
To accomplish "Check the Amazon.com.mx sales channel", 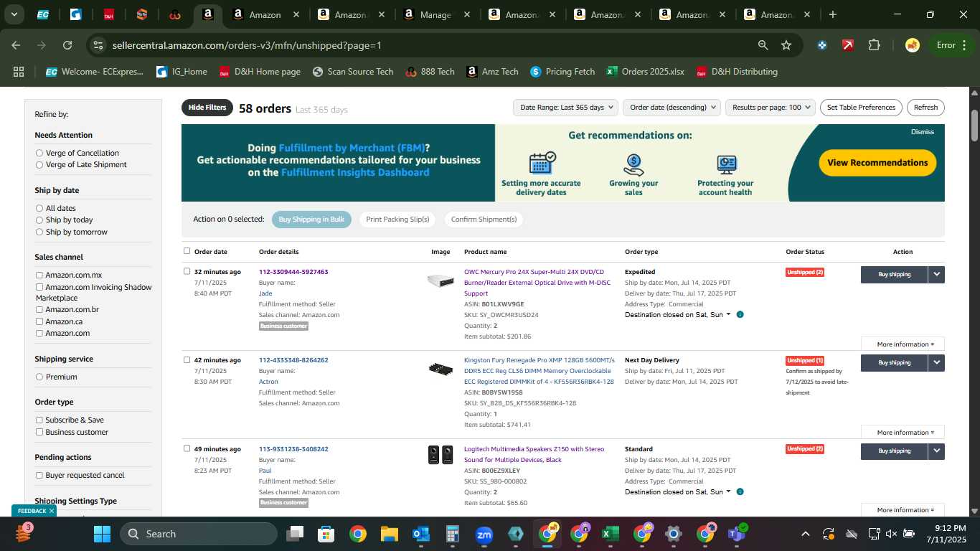I will point(39,275).
